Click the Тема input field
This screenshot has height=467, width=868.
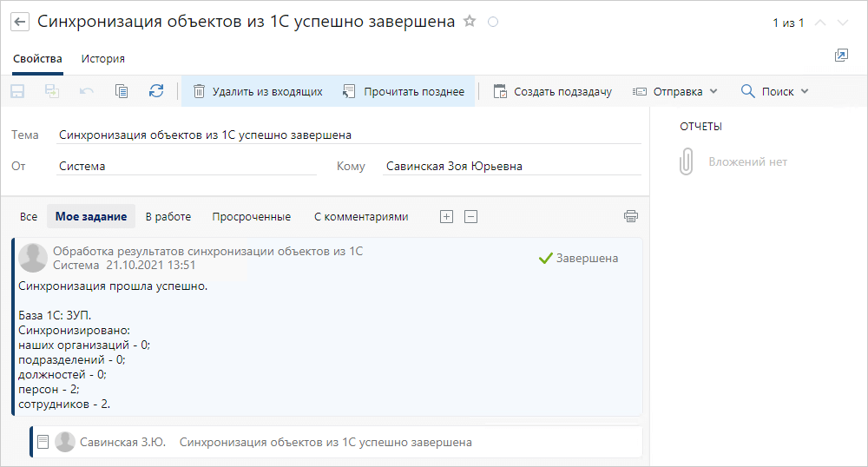click(349, 135)
